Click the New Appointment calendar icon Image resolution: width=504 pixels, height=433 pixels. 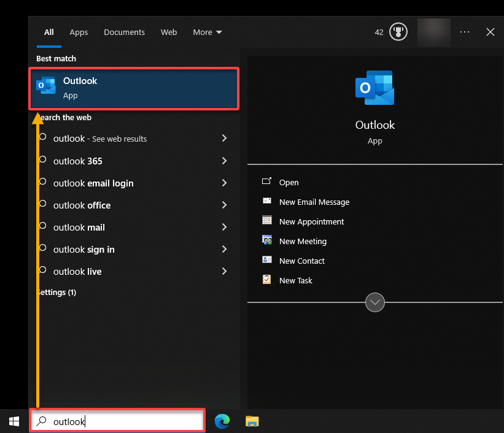tap(267, 220)
